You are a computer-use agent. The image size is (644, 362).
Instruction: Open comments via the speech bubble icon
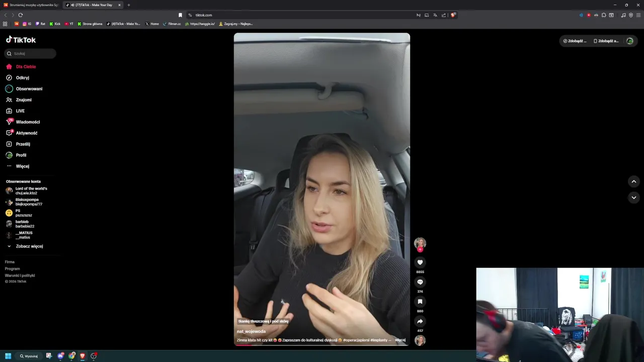point(420,282)
